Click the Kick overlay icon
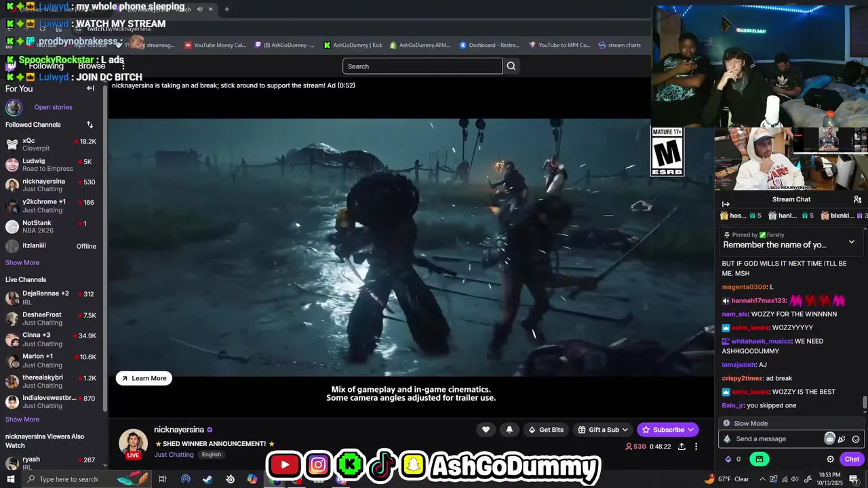 [350, 465]
